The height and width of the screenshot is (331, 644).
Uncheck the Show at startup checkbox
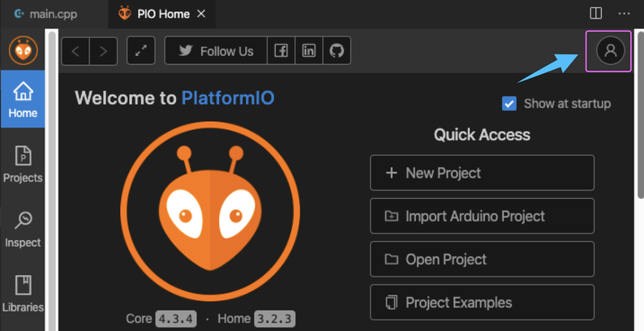pyautogui.click(x=509, y=103)
